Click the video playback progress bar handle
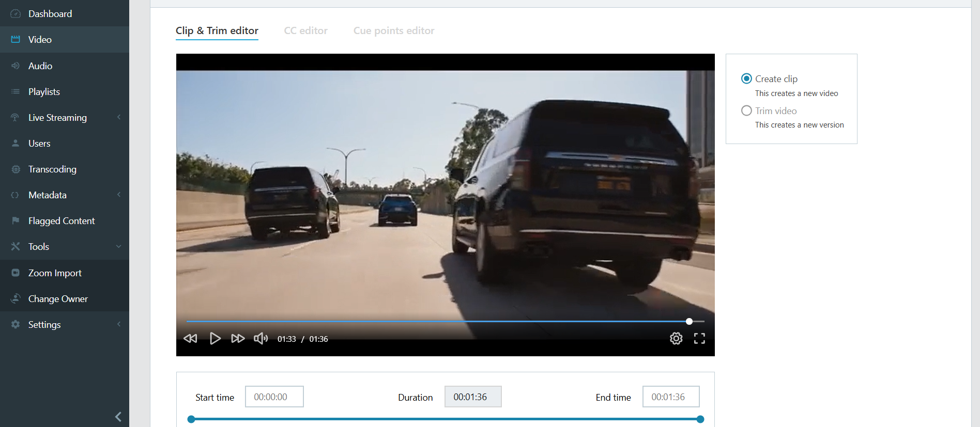Screen dimensions: 980x427 pyautogui.click(x=689, y=321)
